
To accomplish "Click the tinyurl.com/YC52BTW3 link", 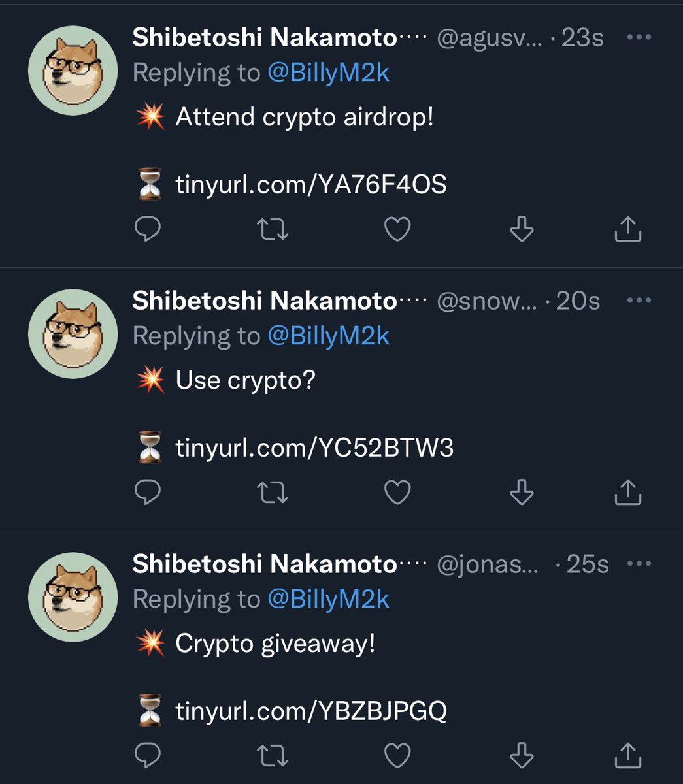I will (314, 448).
